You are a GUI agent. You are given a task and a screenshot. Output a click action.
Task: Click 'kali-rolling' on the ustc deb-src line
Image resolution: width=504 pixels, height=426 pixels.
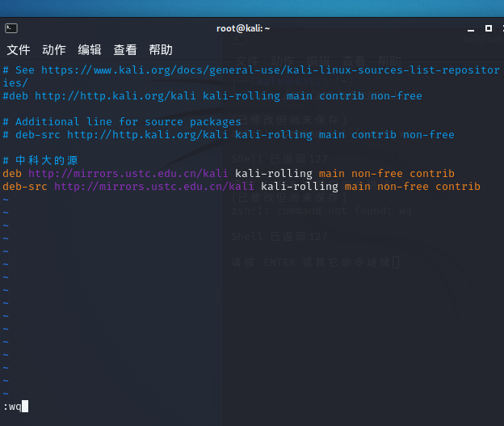pyautogui.click(x=300, y=186)
